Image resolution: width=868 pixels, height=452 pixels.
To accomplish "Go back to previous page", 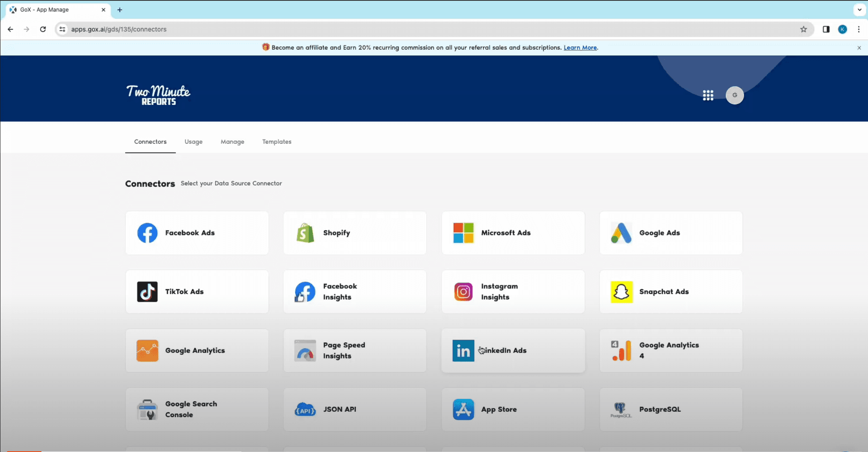I will 10,29.
